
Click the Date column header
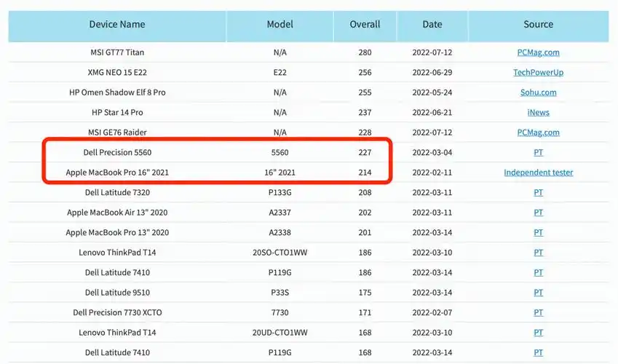coord(432,25)
